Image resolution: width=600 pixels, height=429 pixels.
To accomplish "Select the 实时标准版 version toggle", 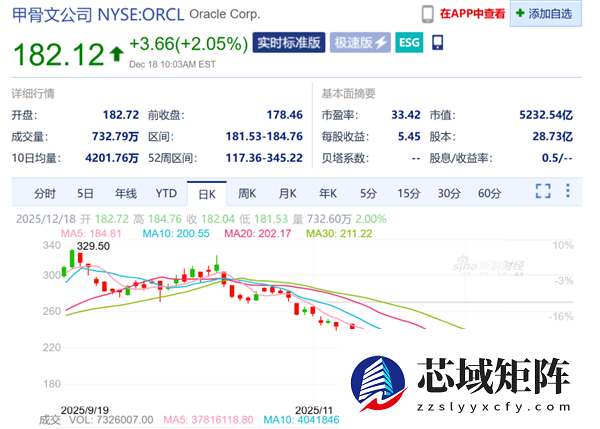I will 289,43.
